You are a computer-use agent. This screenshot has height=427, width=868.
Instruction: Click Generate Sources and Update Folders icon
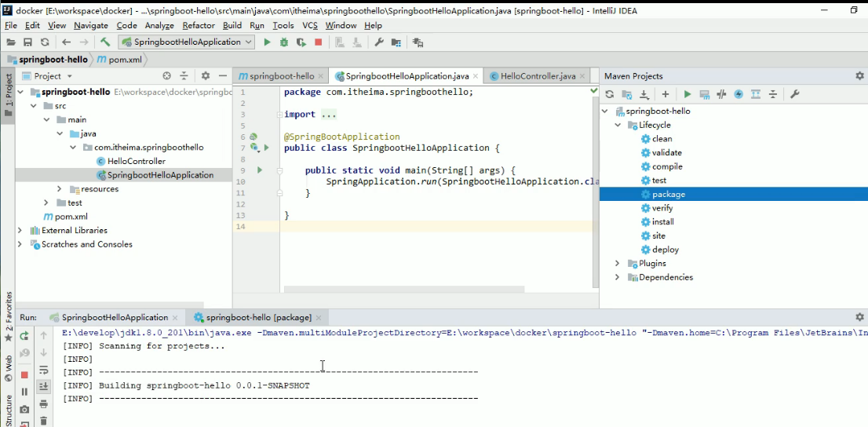pos(626,94)
